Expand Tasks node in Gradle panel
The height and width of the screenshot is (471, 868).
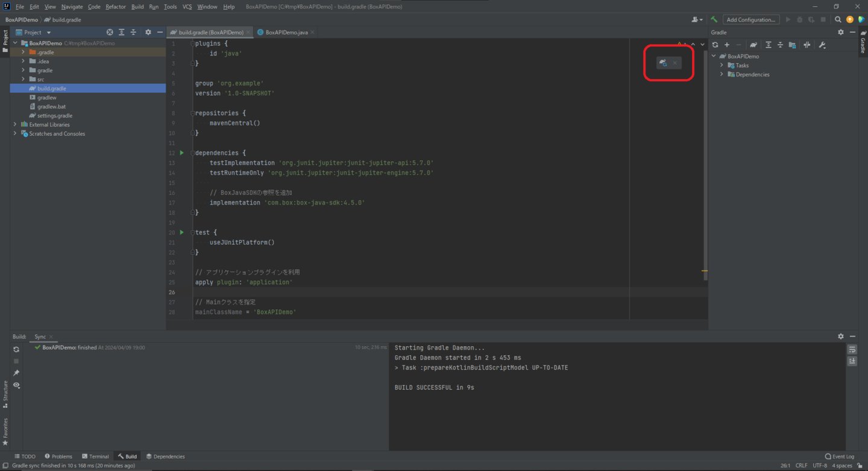click(x=722, y=65)
